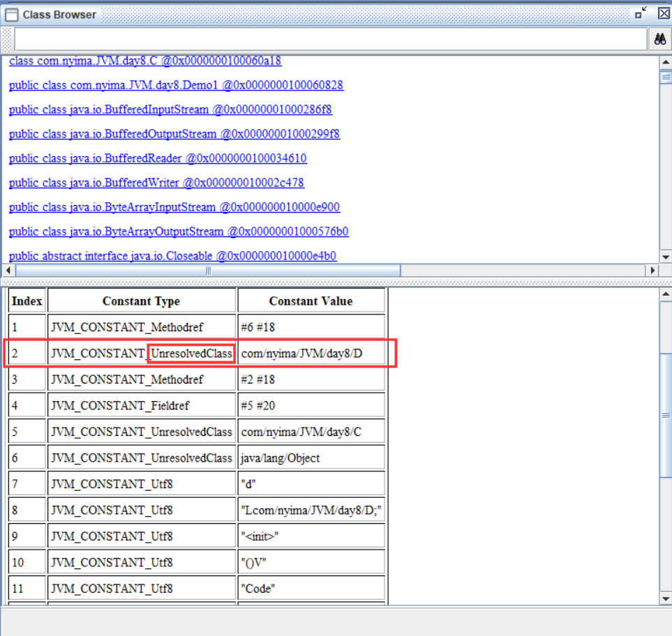
Task: Open com.nyima.JVM.day8.Demo1 class link
Action: [176, 85]
